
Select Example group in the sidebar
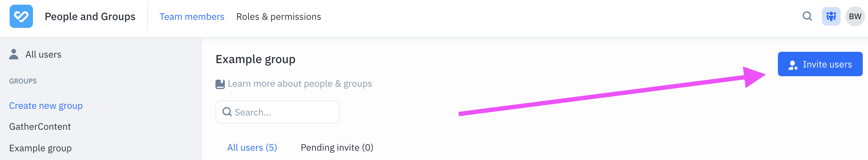point(40,148)
